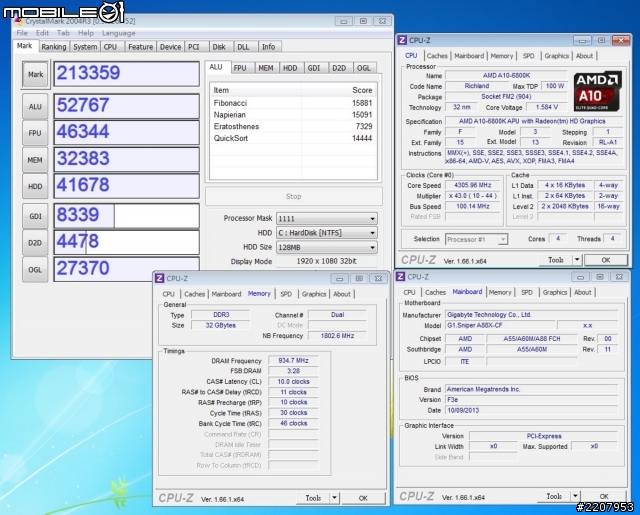Open the Language menu in CrystalMark
Viewport: 640px width, 515px height.
[118, 33]
